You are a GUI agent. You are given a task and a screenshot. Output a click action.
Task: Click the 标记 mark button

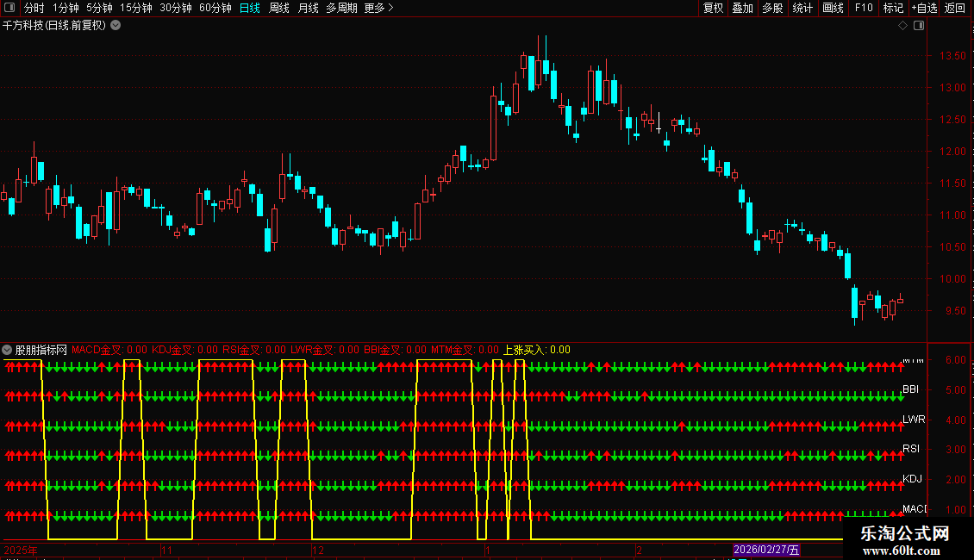pos(893,8)
